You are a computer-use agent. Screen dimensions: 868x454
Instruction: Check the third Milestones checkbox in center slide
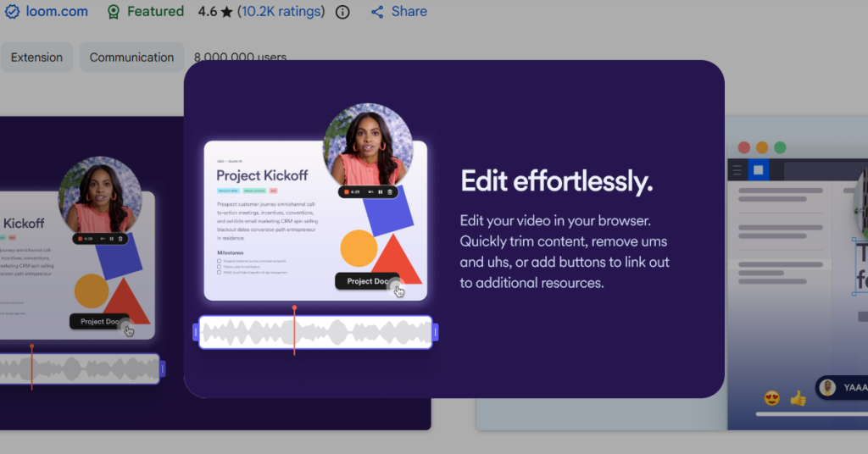click(x=220, y=273)
